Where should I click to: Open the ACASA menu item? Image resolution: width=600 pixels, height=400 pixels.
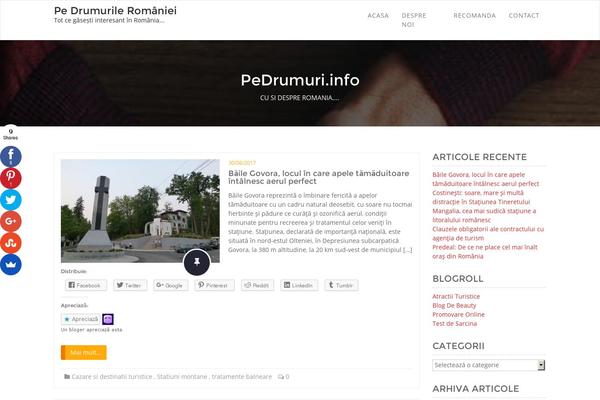coord(378,16)
